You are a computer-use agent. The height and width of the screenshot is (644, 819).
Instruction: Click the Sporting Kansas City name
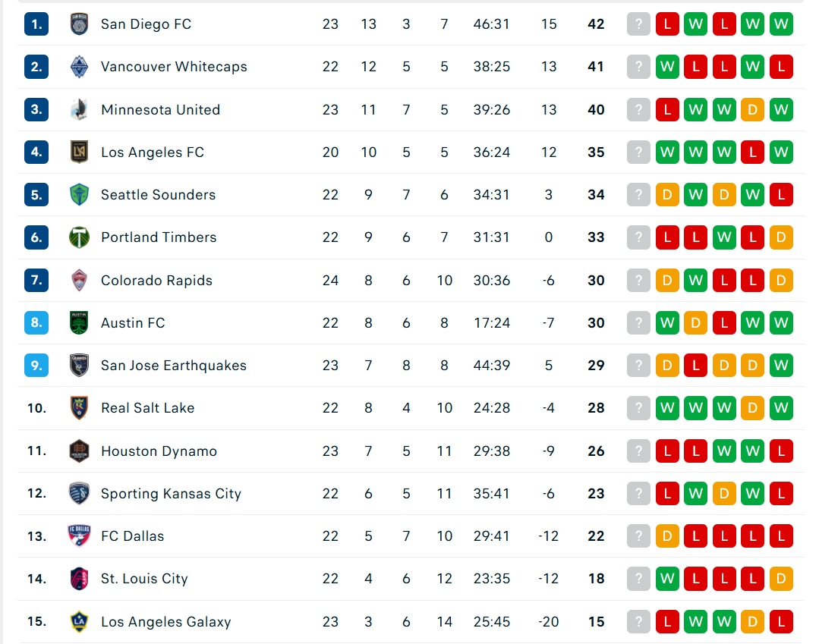[171, 494]
